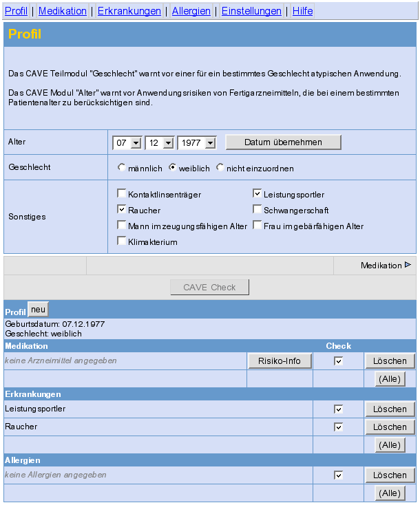Click keine Allergien angegeben text
Image resolution: width=420 pixels, height=505 pixels.
point(56,475)
